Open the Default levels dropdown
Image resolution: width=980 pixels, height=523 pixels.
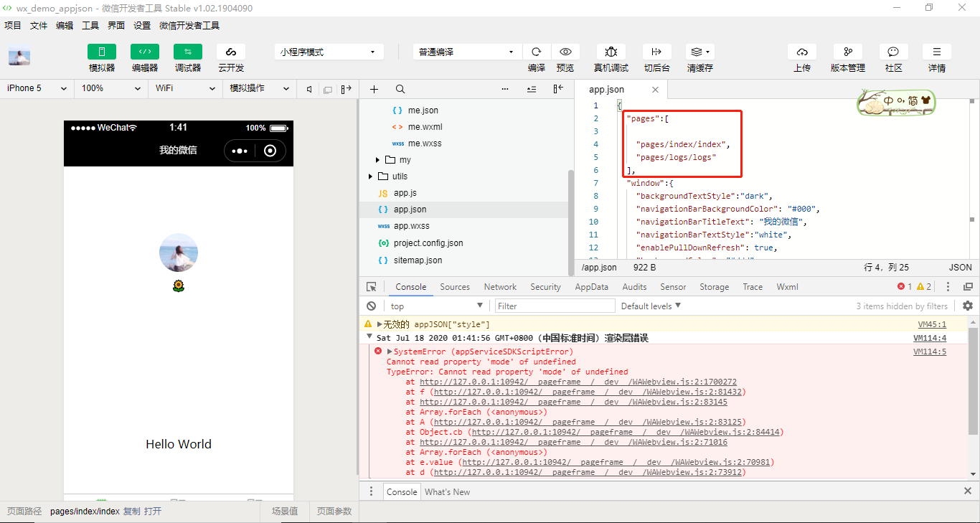651,306
